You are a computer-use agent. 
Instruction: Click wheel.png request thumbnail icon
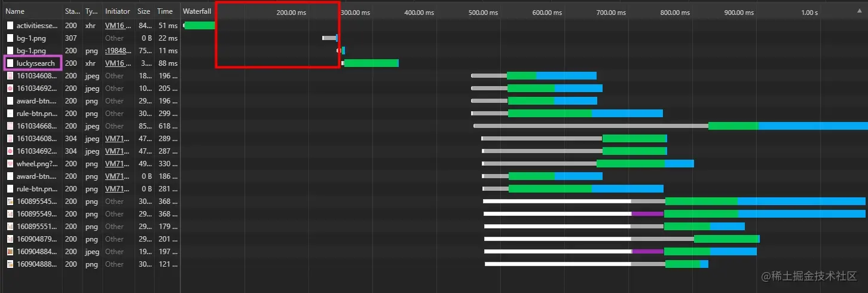(x=10, y=164)
